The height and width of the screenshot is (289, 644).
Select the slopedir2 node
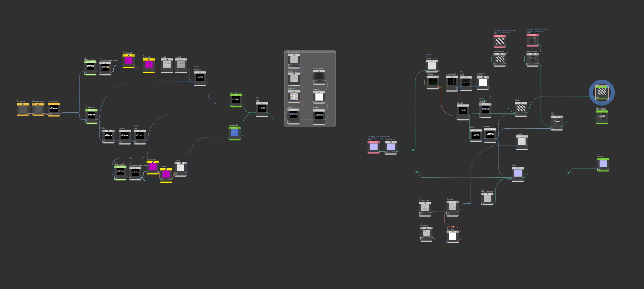(x=319, y=97)
